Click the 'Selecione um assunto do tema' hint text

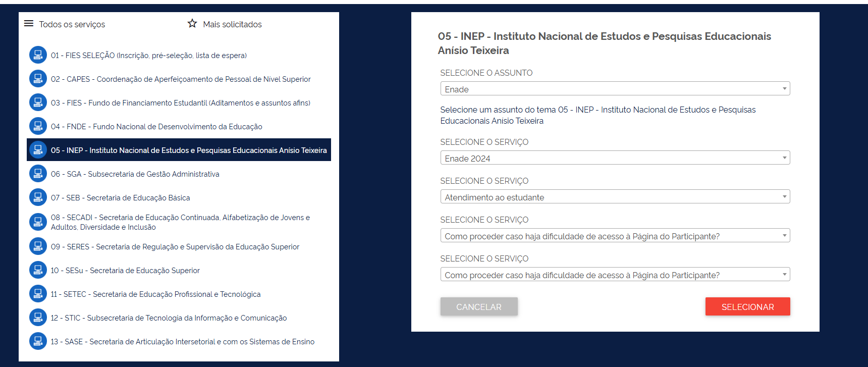click(598, 115)
